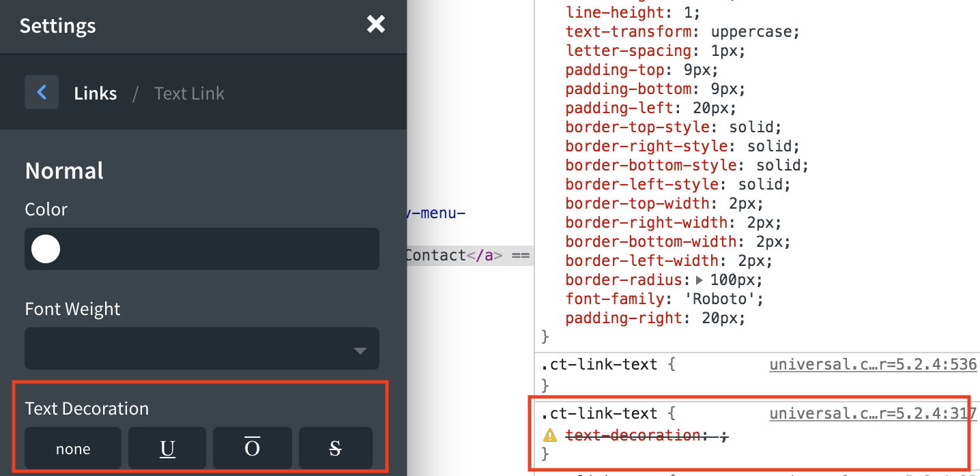Image resolution: width=980 pixels, height=476 pixels.
Task: Click the blue back chevron to return to Links
Action: coord(42,92)
